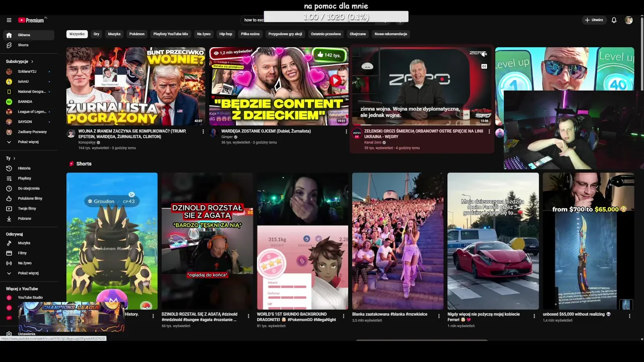Open the notifications bell
Image resolution: width=644 pixels, height=362 pixels.
point(614,20)
